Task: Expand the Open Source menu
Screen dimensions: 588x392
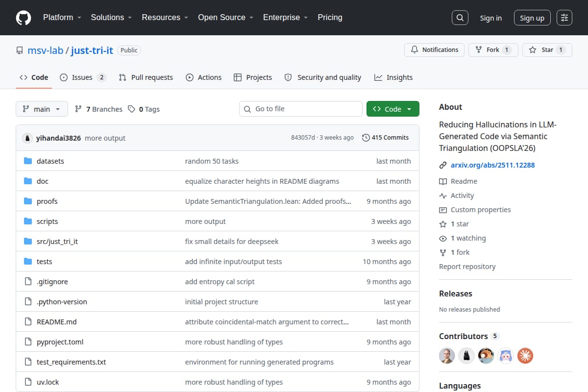Action: 225,18
